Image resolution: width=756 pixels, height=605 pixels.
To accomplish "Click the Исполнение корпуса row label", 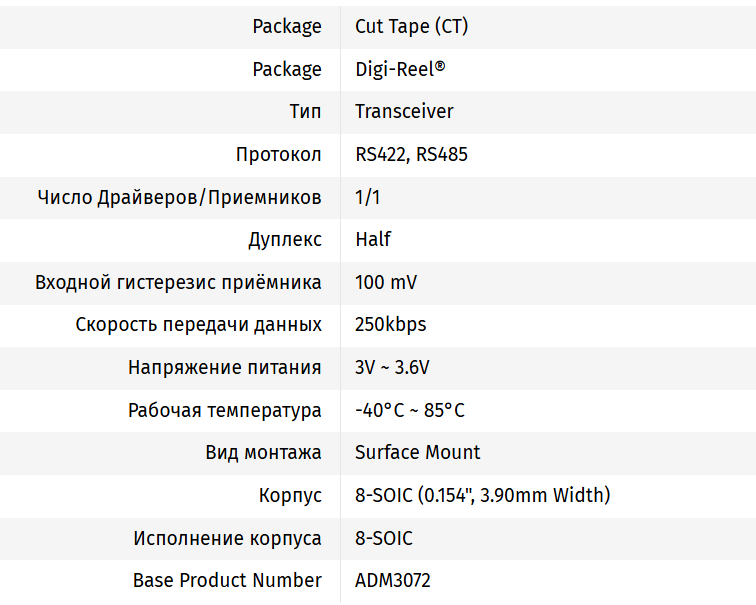I will (228, 539).
